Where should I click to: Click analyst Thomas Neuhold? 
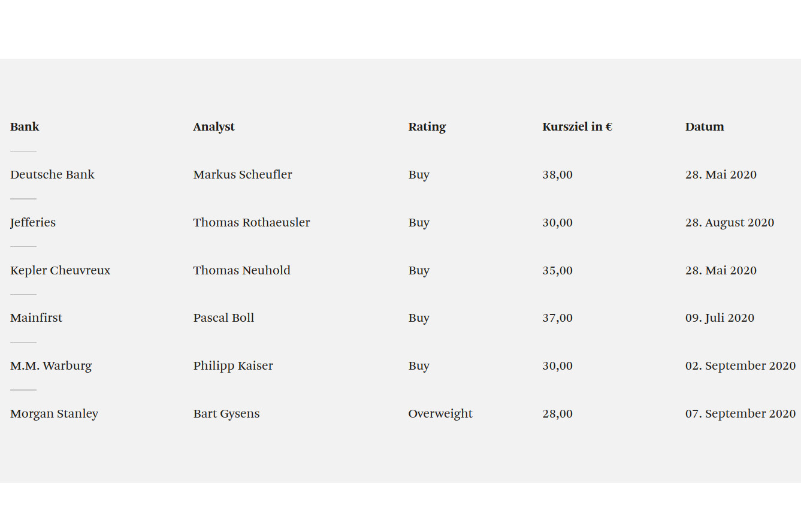(241, 270)
